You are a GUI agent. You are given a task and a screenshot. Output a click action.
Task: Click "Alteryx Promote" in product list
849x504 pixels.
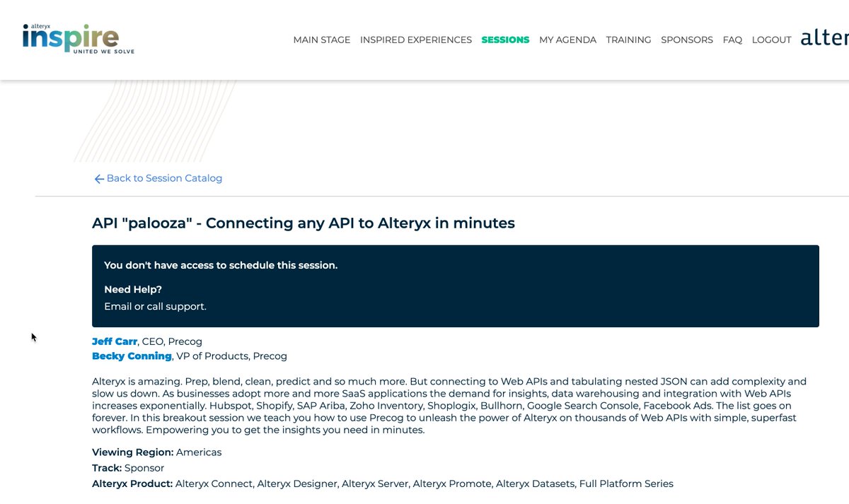point(451,484)
